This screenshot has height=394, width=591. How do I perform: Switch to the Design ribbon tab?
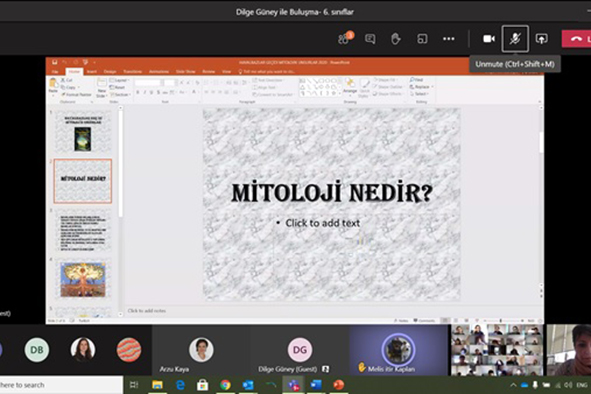(x=110, y=72)
